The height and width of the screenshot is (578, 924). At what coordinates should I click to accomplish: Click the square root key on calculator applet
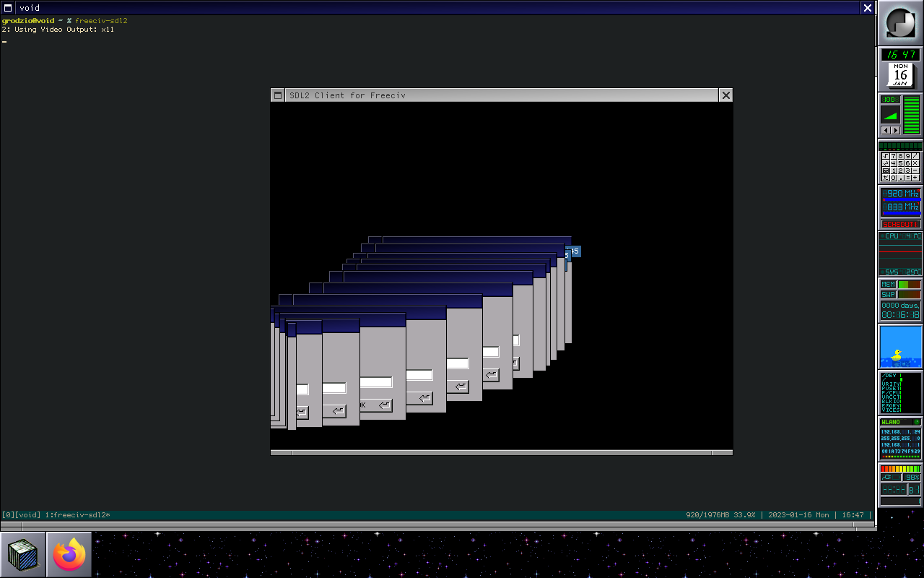886,156
